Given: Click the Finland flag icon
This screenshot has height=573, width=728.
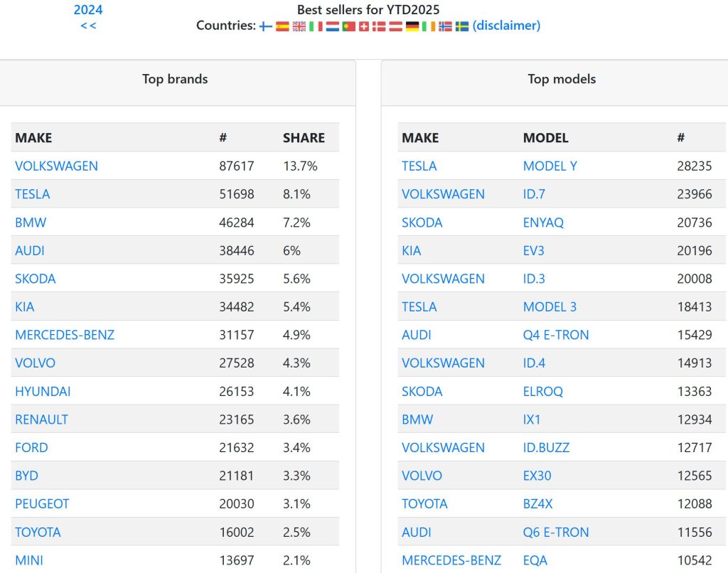Looking at the screenshot, I should 266,26.
